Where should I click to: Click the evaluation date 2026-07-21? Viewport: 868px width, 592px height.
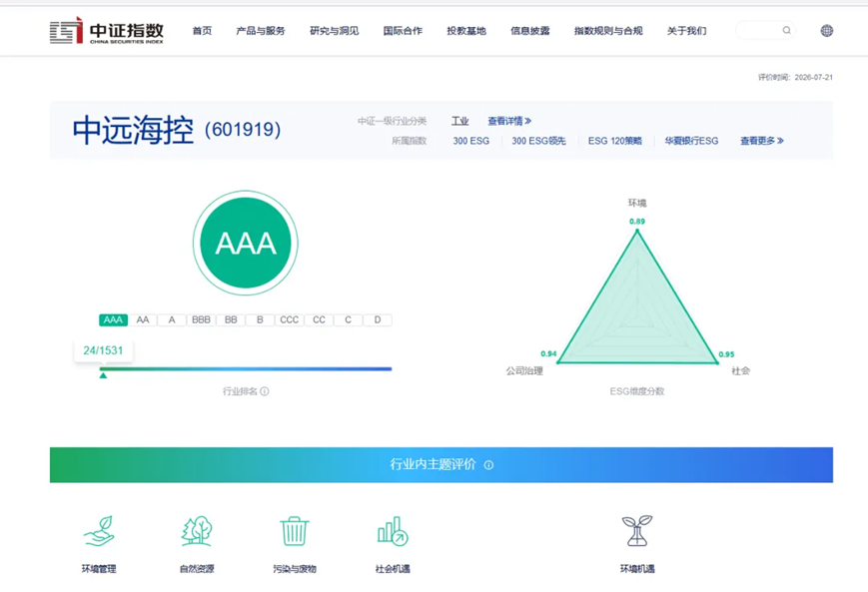(x=814, y=78)
